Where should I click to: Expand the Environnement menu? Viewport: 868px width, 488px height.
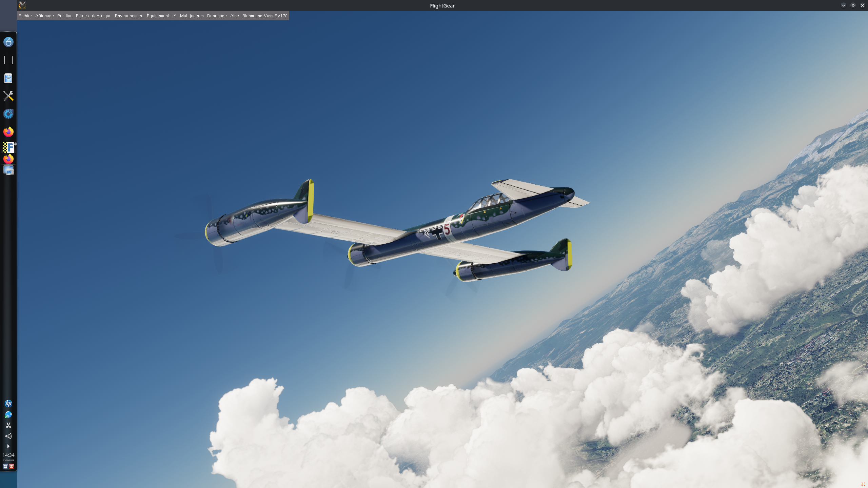click(129, 16)
